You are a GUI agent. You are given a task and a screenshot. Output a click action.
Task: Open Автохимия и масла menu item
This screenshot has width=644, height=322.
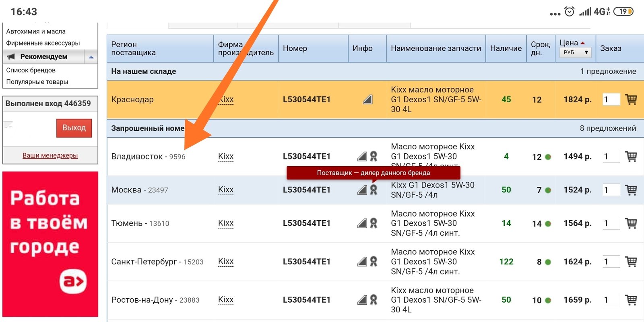[x=36, y=31]
